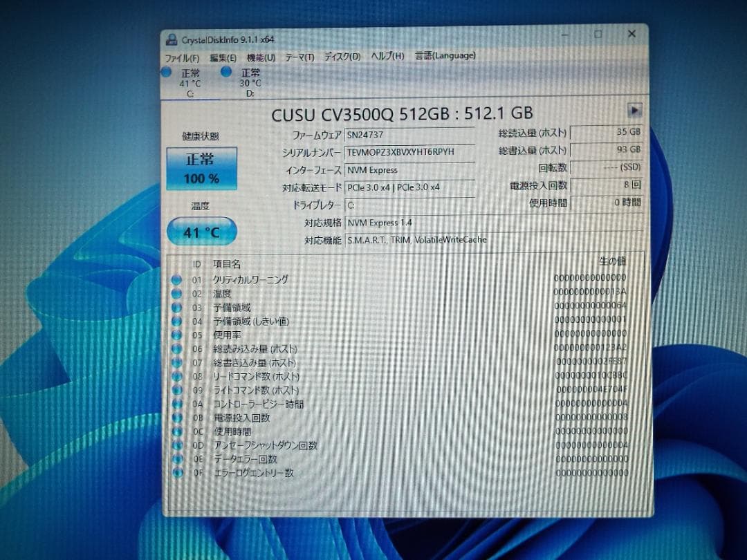Click the indicator beside 電源投入回数

(x=178, y=418)
